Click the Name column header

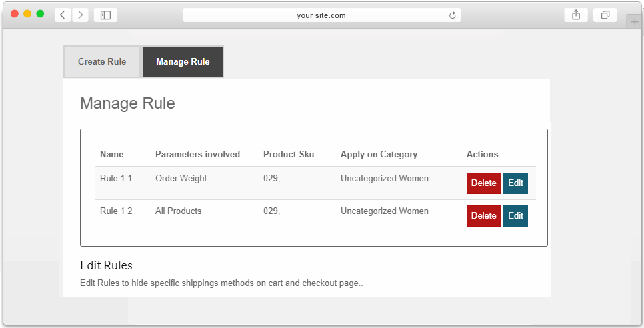pos(112,155)
